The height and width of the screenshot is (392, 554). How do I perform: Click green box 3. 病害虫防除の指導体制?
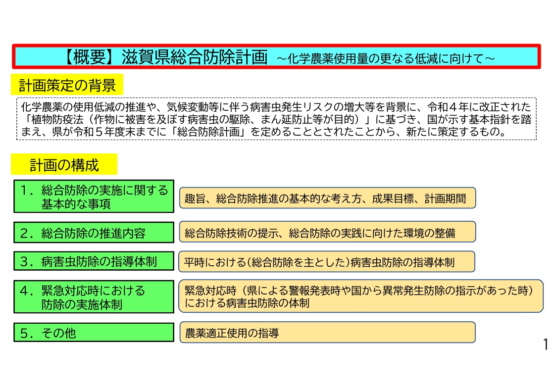click(94, 262)
